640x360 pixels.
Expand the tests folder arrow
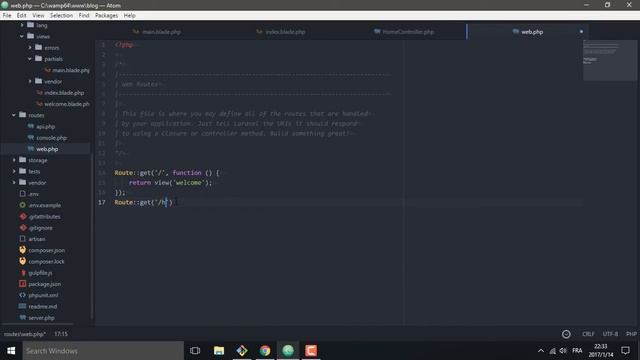[x=14, y=171]
